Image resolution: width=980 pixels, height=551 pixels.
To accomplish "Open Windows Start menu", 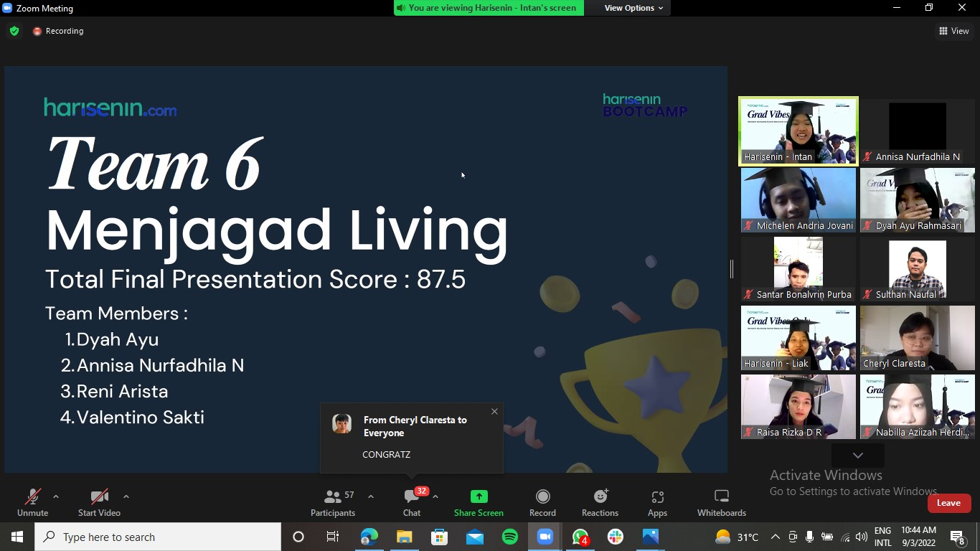I will 17,537.
